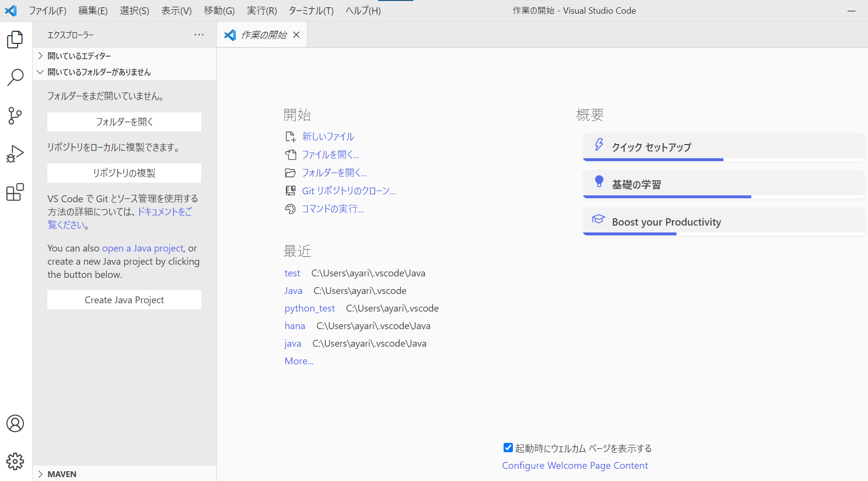The image size is (868, 481).
Task: Open the Boost your Productivity walkthrough card
Action: click(x=723, y=221)
